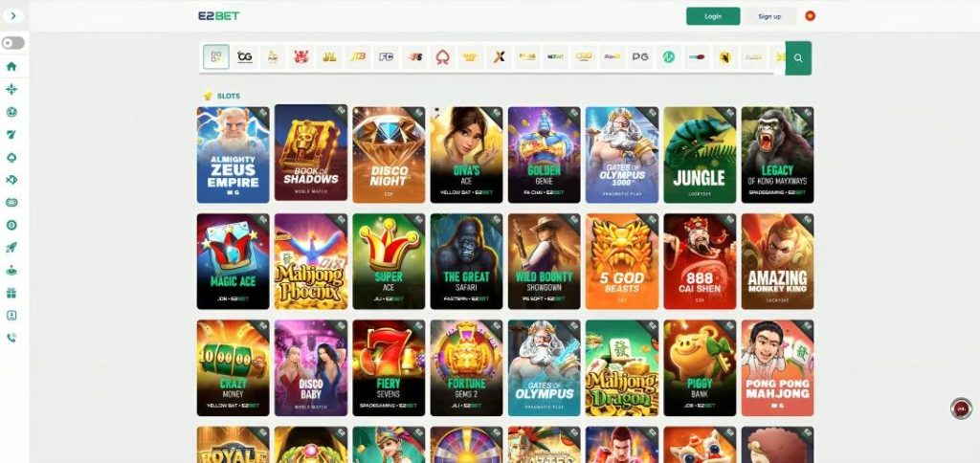Image resolution: width=980 pixels, height=463 pixels.
Task: Open Mahjong Phoenix game
Action: (311, 261)
